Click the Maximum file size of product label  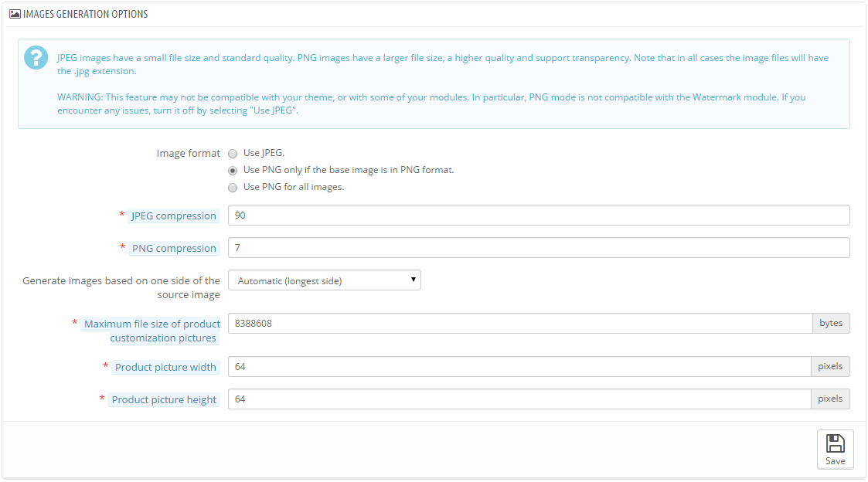[151, 331]
